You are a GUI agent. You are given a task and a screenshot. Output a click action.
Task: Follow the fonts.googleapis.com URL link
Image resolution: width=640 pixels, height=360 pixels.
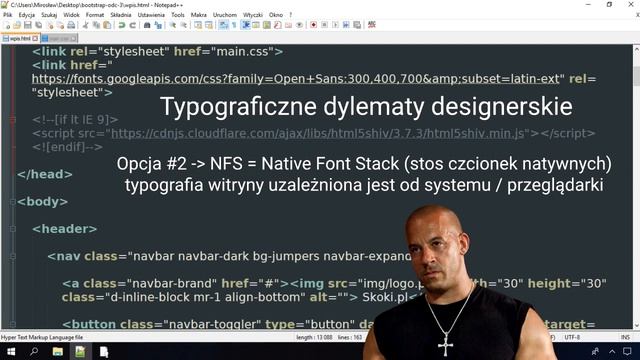[x=296, y=79]
